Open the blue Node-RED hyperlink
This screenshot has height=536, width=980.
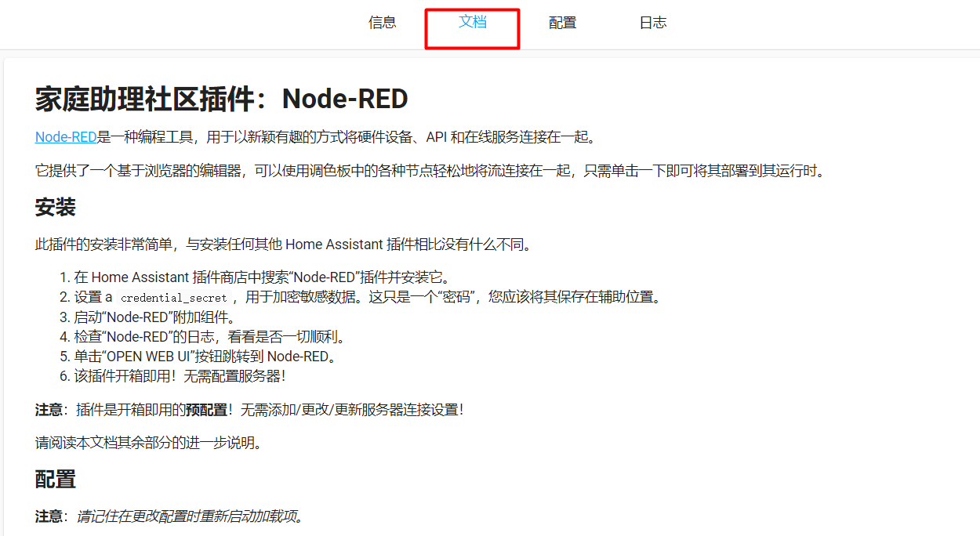[x=66, y=137]
